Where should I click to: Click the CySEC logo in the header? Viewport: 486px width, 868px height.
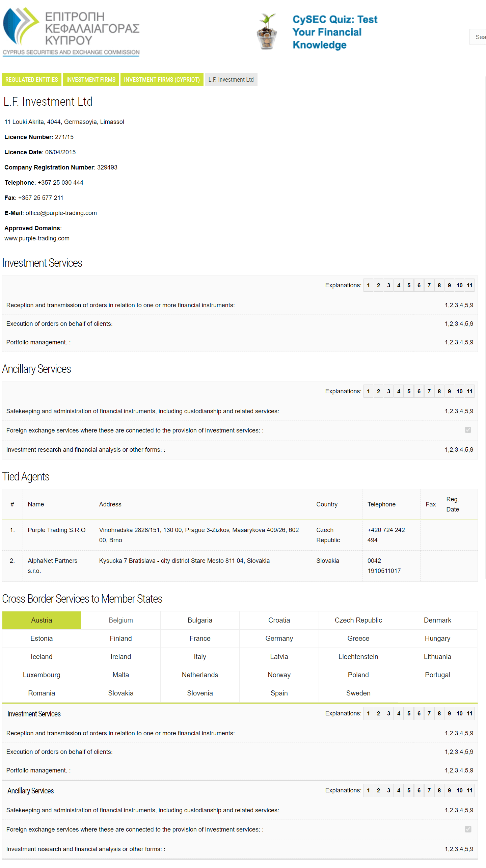(71, 32)
